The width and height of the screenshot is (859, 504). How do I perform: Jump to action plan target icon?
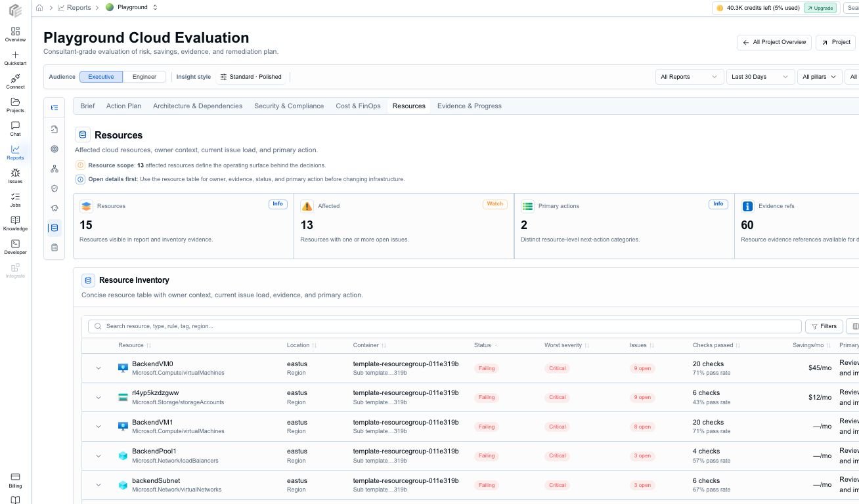click(55, 149)
